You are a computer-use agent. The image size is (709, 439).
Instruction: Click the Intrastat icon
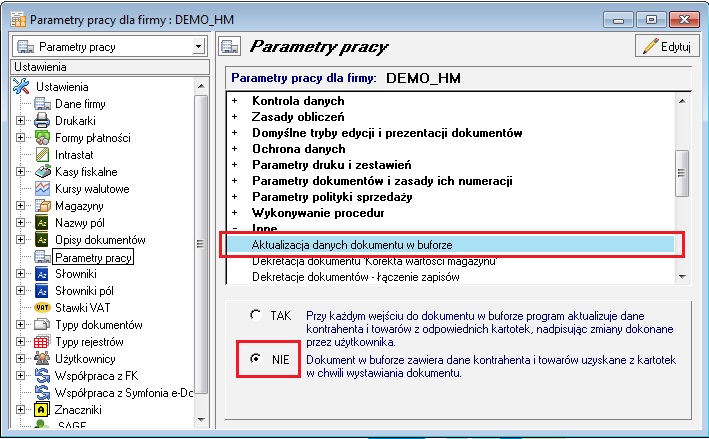coord(42,155)
